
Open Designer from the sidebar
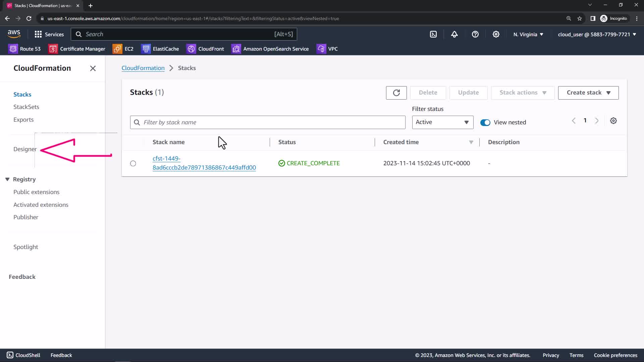coord(25,149)
